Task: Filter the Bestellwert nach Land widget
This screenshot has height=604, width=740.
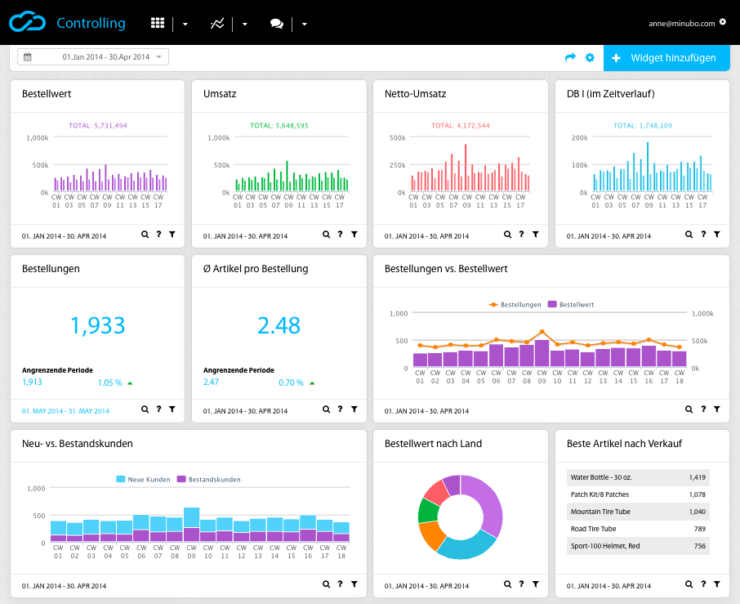Action: (x=536, y=584)
